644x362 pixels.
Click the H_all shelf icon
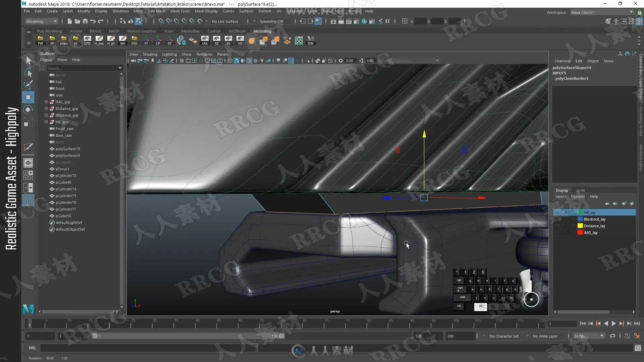(x=111, y=40)
